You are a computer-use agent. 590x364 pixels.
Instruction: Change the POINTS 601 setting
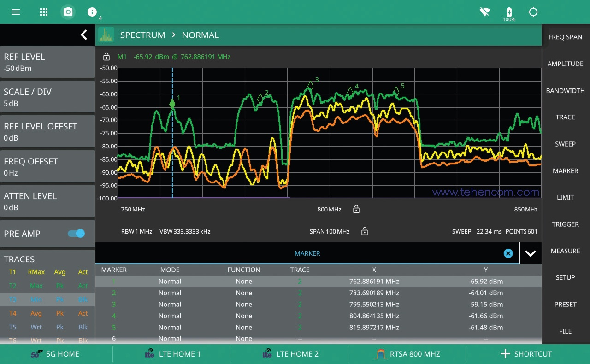point(521,231)
